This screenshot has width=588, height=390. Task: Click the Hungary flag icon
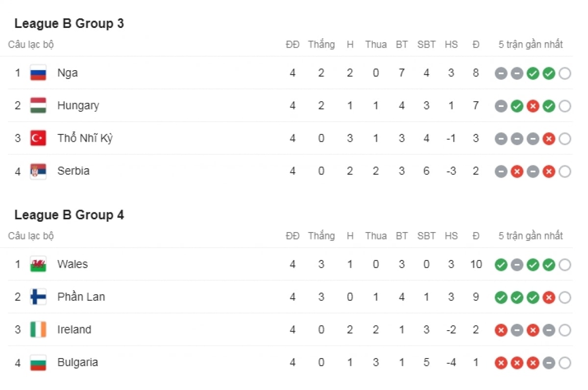pos(38,105)
